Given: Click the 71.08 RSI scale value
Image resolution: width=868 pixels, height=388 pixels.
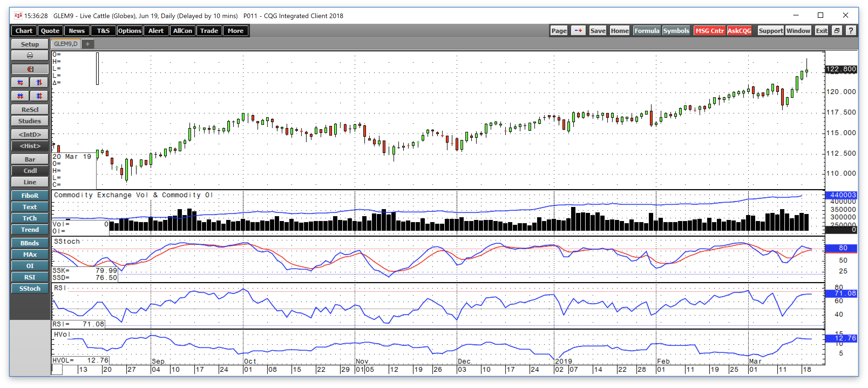Looking at the screenshot, I should [840, 293].
